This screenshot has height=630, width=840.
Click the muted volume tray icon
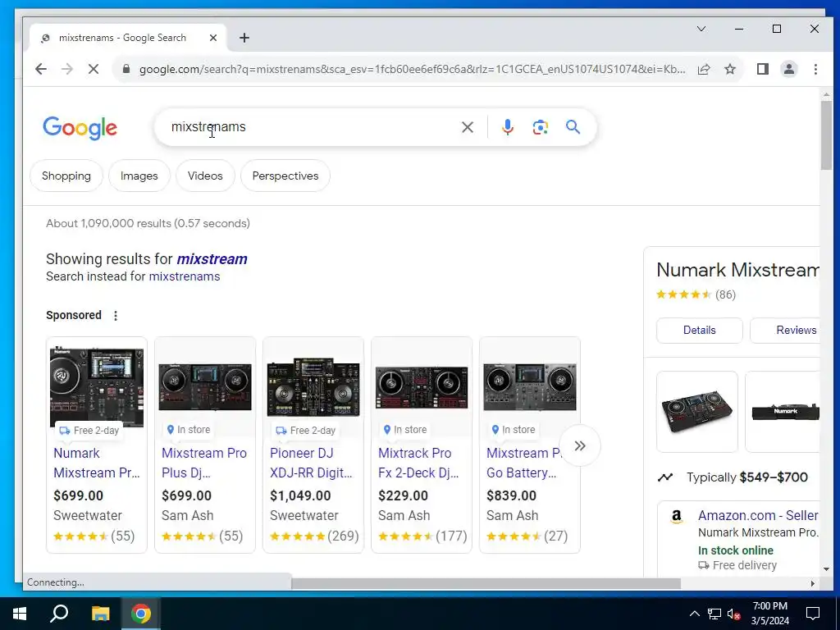[x=734, y=614]
